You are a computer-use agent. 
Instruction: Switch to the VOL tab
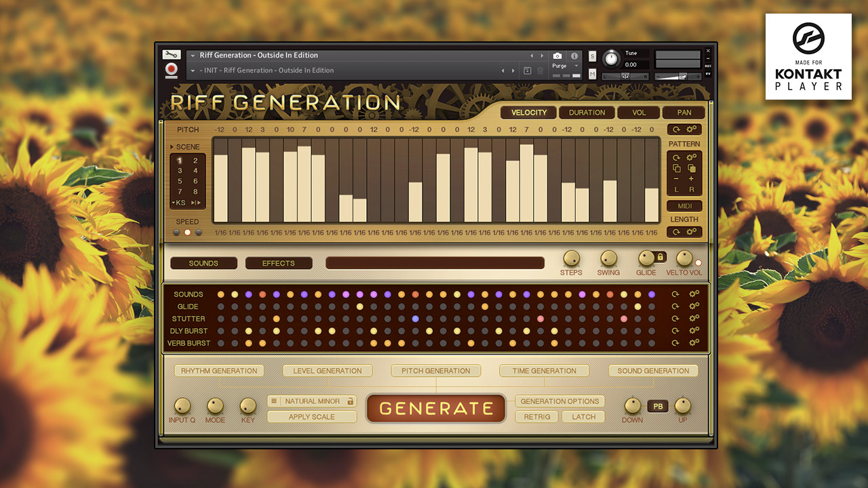(639, 113)
